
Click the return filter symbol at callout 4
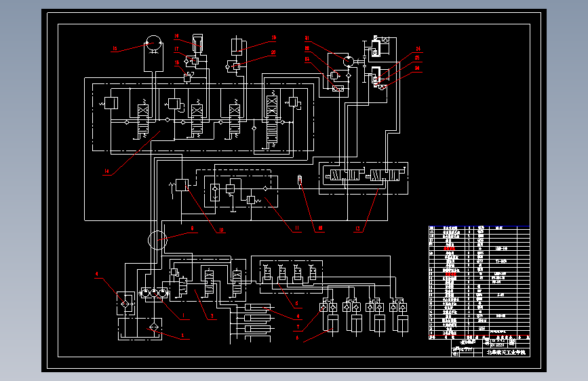125,303
